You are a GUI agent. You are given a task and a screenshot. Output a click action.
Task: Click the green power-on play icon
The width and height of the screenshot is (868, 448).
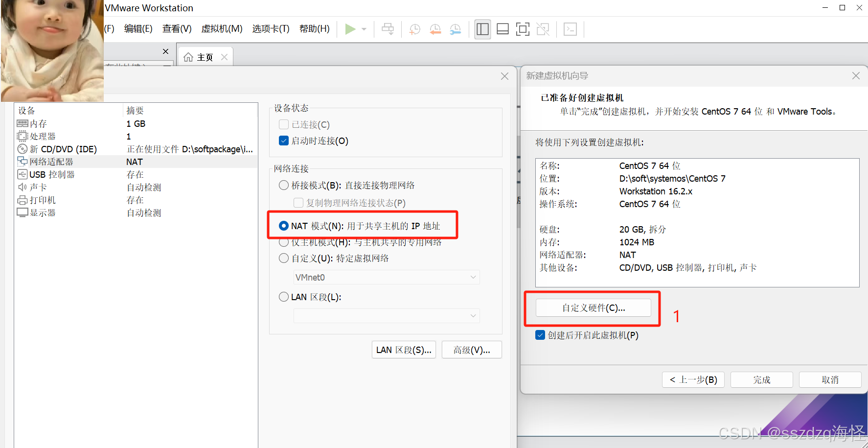pos(350,29)
